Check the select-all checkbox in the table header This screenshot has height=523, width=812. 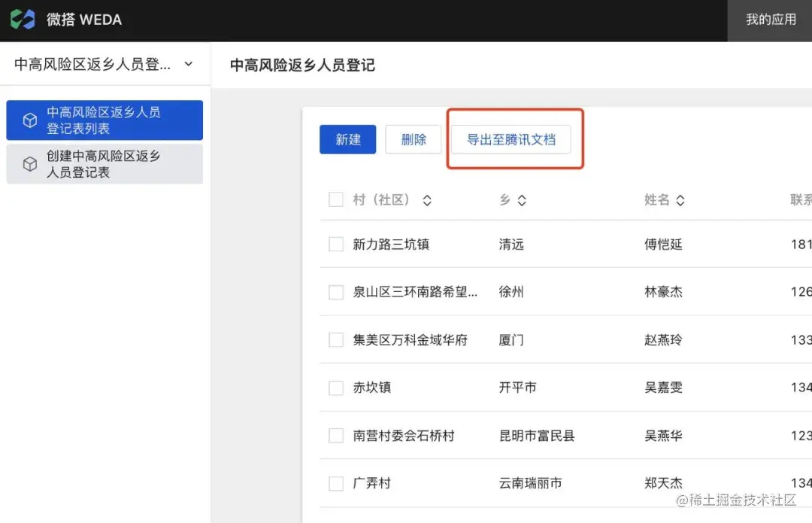click(335, 199)
